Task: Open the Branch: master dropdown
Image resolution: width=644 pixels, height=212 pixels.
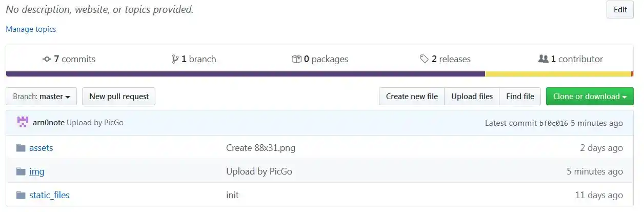Action: 41,97
